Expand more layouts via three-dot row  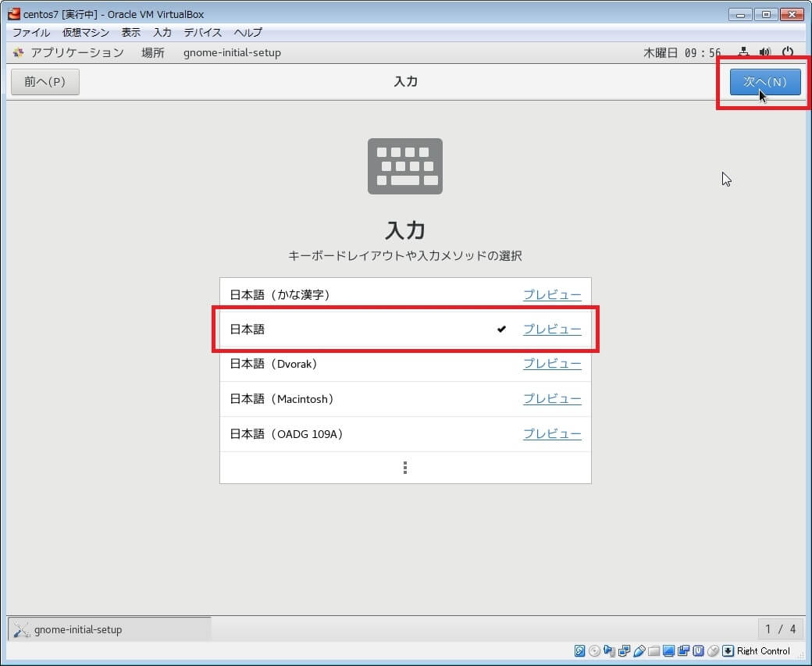tap(405, 468)
